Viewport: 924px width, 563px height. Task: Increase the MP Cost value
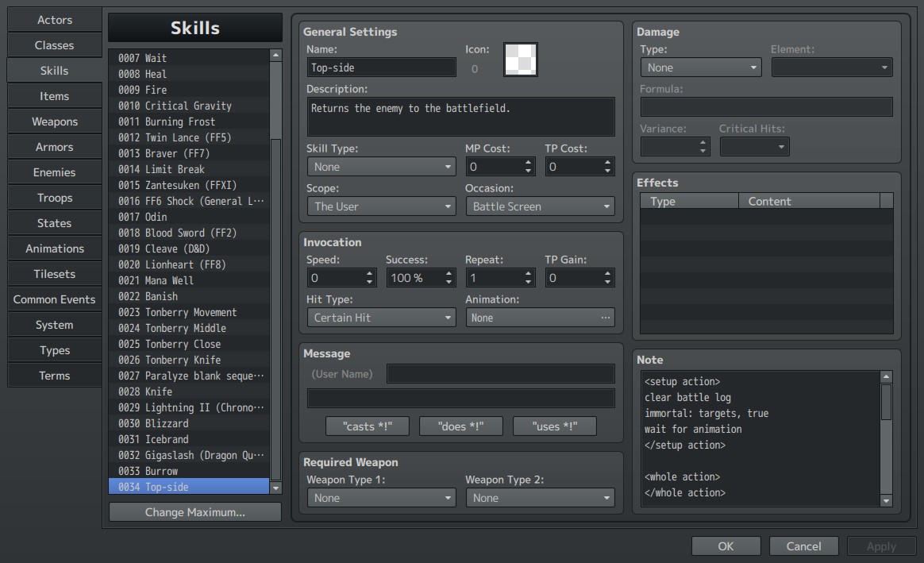click(x=528, y=163)
